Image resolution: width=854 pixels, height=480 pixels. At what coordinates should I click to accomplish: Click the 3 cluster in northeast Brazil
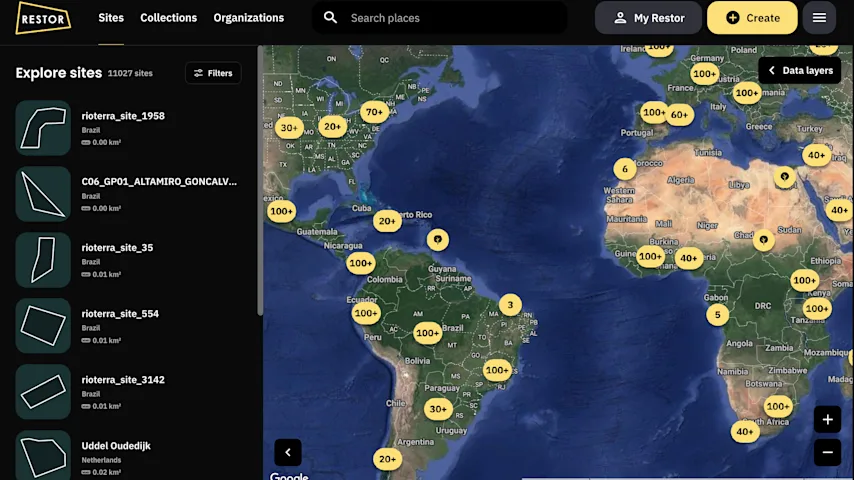[x=510, y=305]
